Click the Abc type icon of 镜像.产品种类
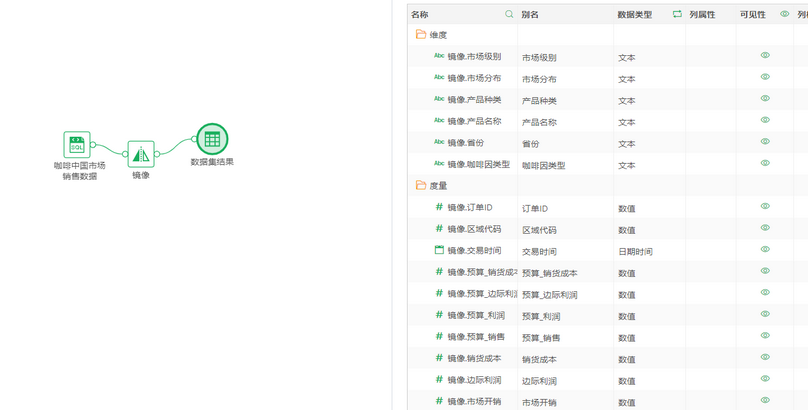The height and width of the screenshot is (410, 808). click(439, 99)
